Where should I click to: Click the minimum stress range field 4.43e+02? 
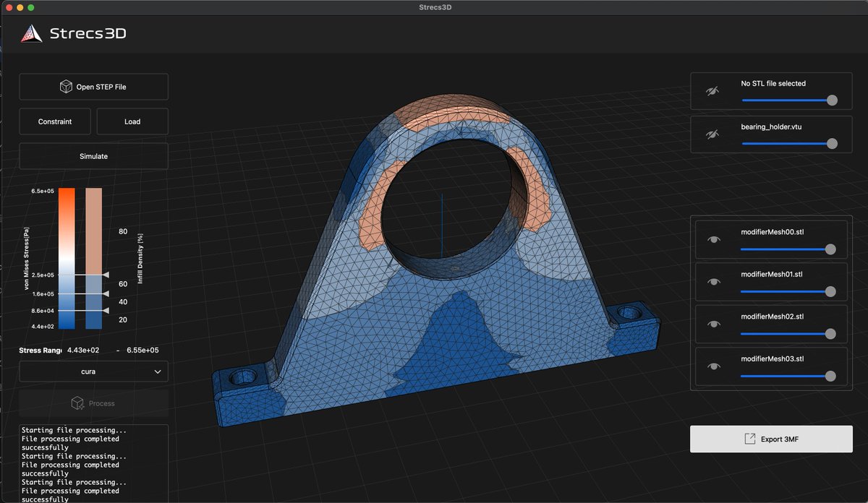click(x=83, y=350)
